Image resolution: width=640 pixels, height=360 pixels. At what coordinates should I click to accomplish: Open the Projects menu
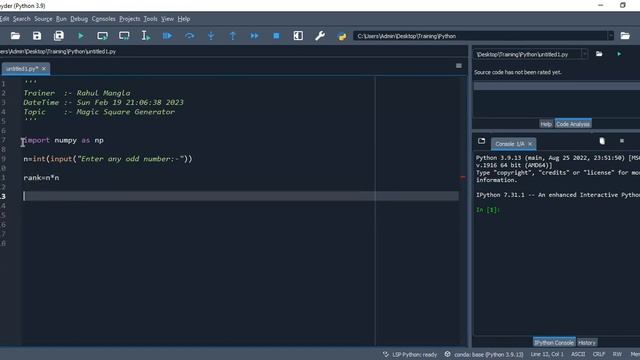pyautogui.click(x=130, y=19)
